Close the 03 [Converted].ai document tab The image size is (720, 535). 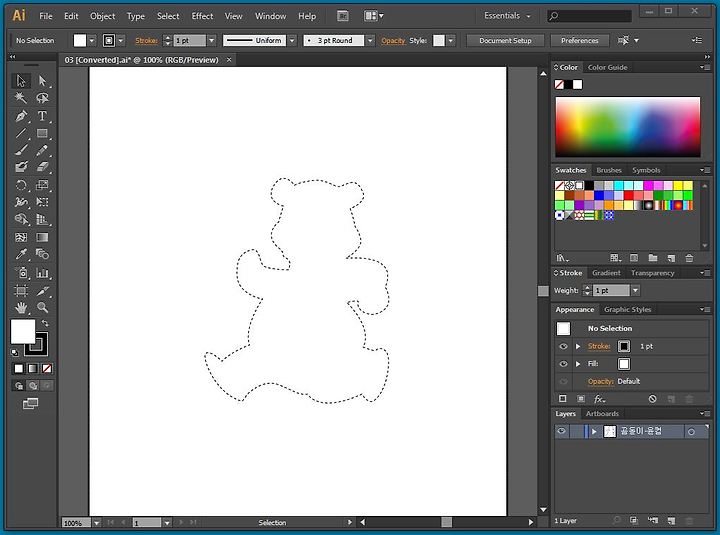[x=229, y=60]
